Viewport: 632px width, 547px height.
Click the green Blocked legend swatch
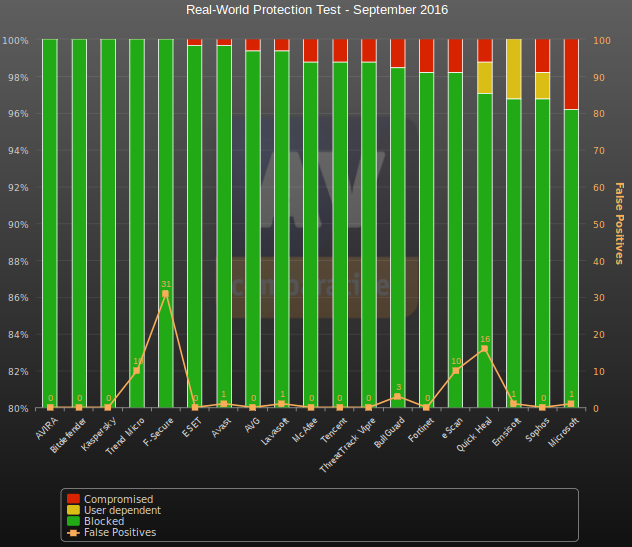pos(73,521)
